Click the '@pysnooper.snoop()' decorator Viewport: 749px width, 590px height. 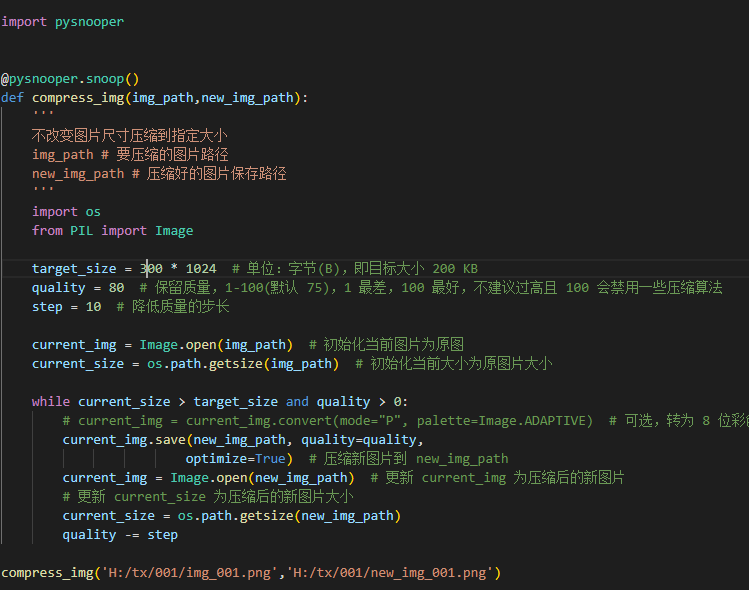[x=70, y=79]
